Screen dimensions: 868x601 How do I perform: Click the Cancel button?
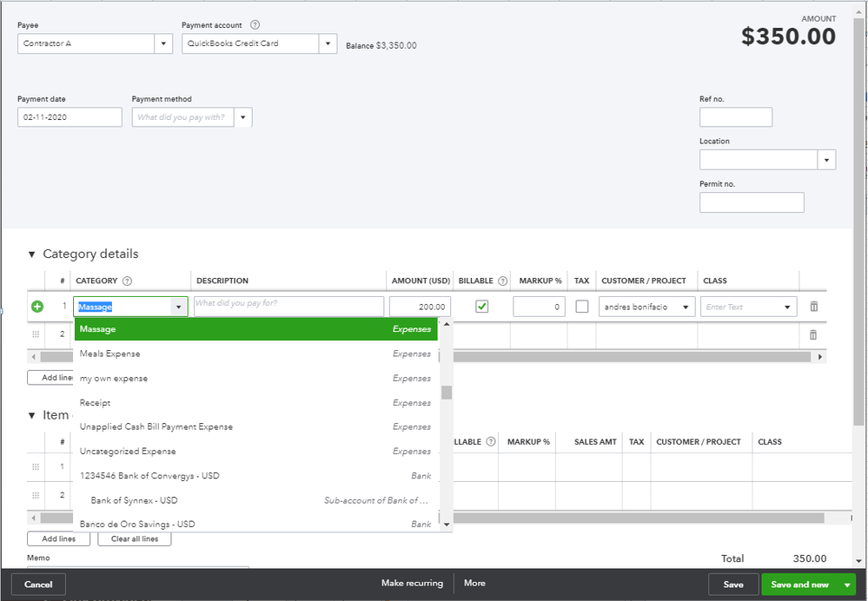click(x=38, y=584)
